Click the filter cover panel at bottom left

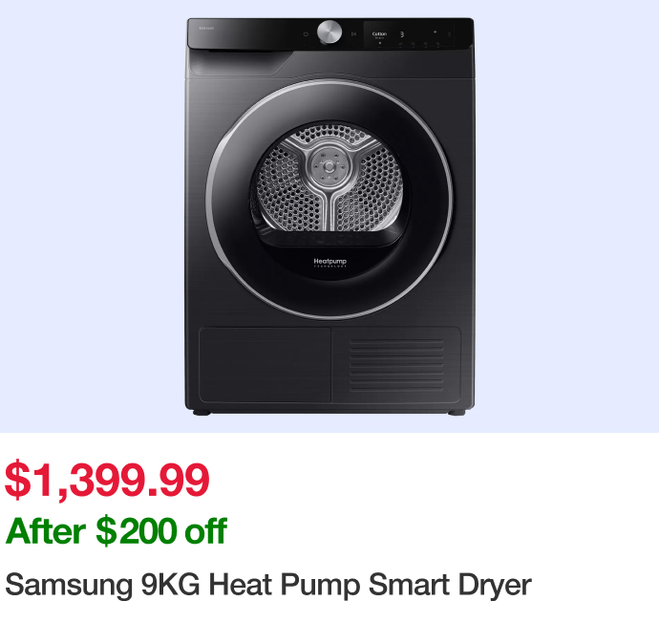click(266, 364)
